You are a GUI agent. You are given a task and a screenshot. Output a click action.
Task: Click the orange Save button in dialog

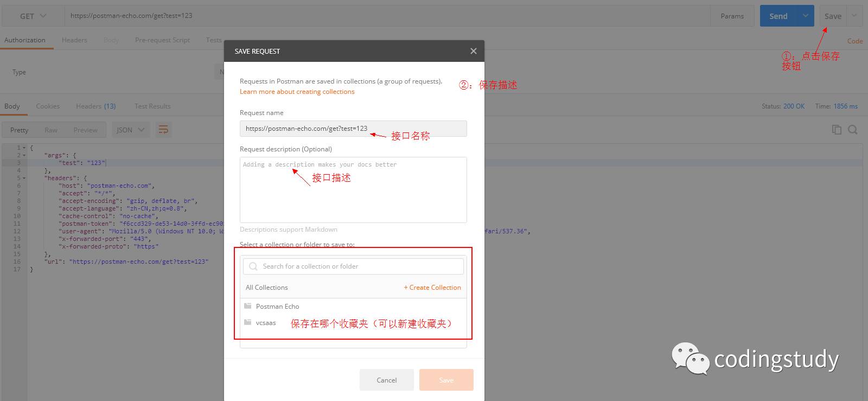pos(446,380)
